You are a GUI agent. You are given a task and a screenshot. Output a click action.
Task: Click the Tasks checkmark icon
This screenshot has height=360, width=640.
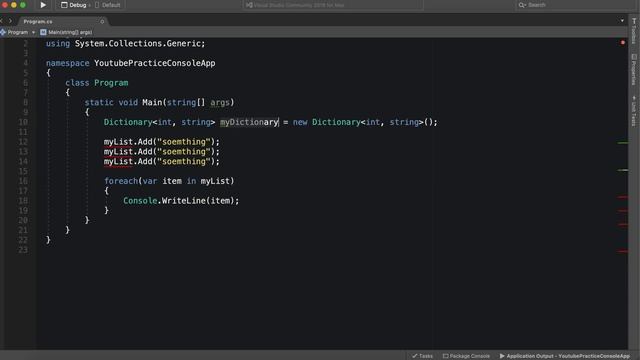415,356
